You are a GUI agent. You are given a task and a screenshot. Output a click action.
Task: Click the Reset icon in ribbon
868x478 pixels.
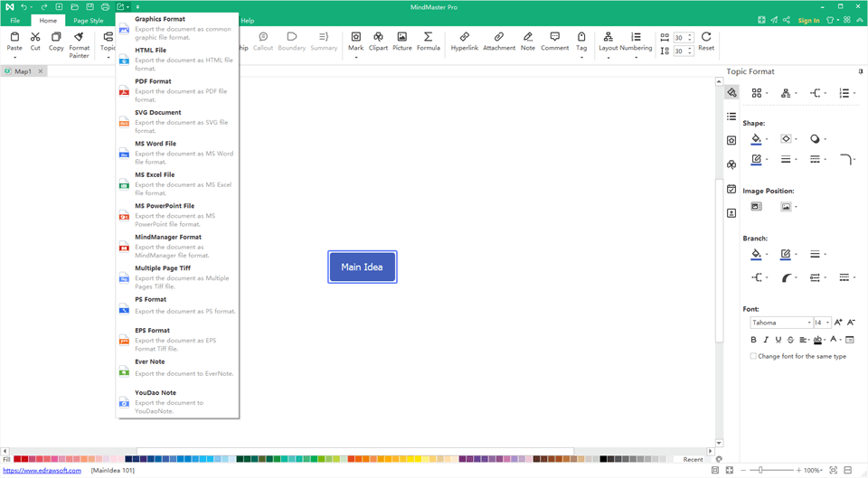coord(706,42)
